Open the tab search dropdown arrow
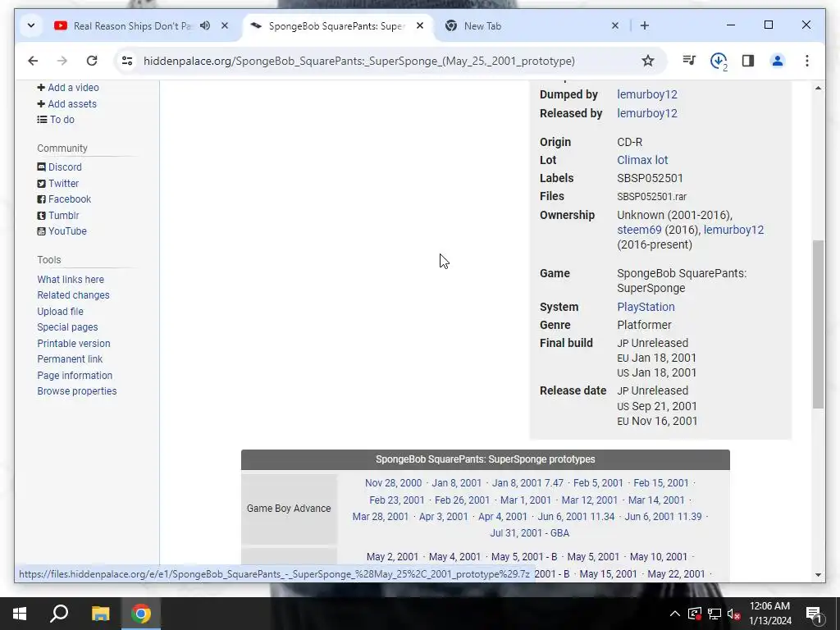The height and width of the screenshot is (630, 840). (x=31, y=25)
